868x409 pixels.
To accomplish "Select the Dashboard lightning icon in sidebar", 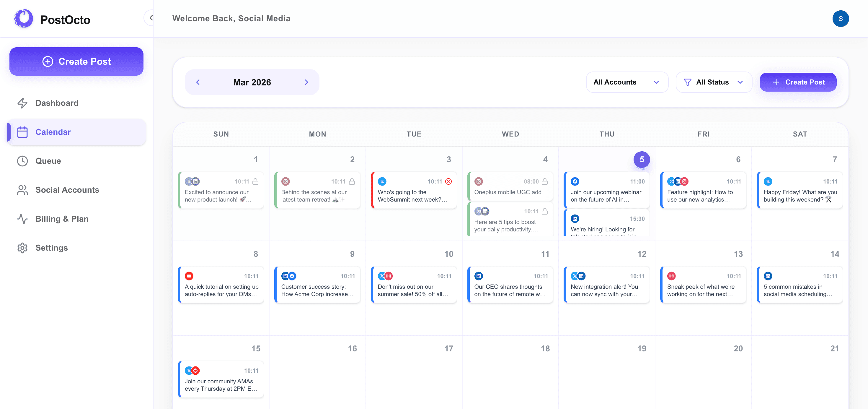I will [22, 103].
